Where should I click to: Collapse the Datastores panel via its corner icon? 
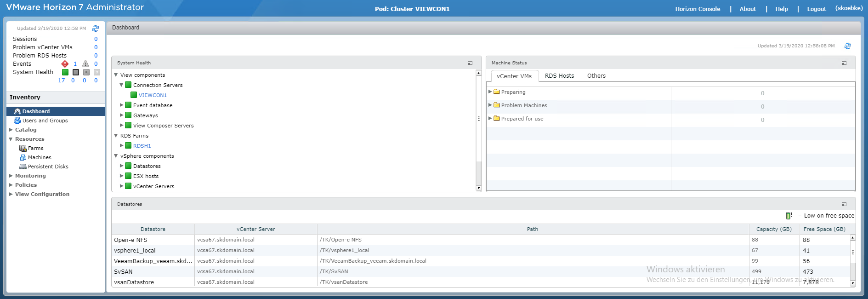pos(844,204)
